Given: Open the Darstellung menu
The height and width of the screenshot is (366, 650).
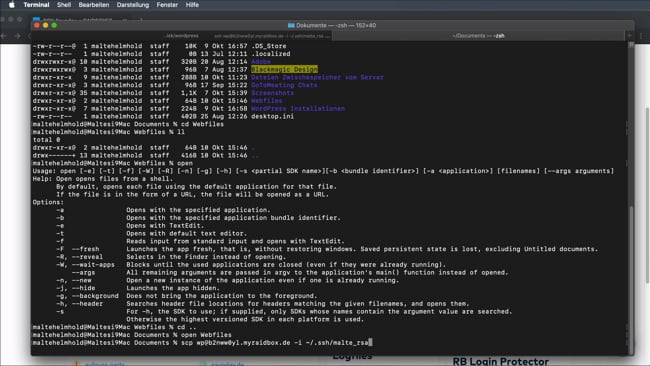Looking at the screenshot, I should point(133,5).
